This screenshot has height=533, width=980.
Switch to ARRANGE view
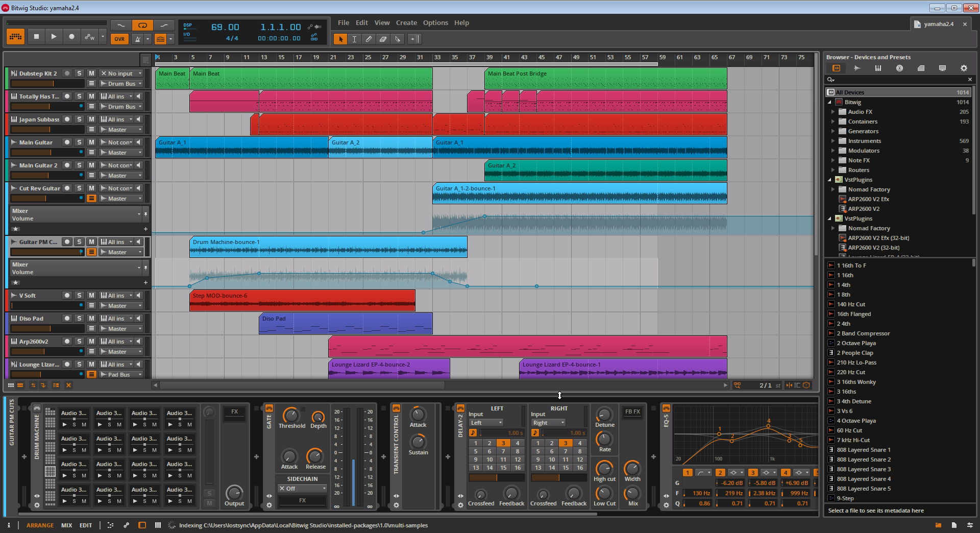pos(40,525)
